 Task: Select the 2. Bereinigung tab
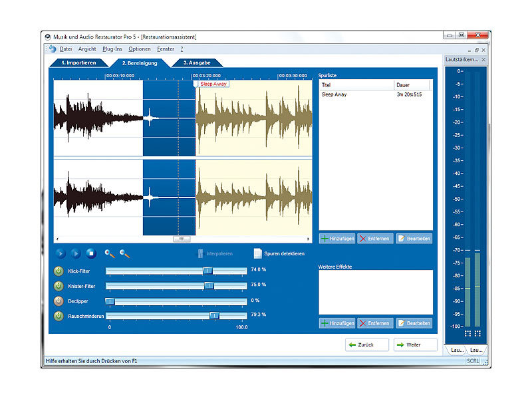[140, 63]
